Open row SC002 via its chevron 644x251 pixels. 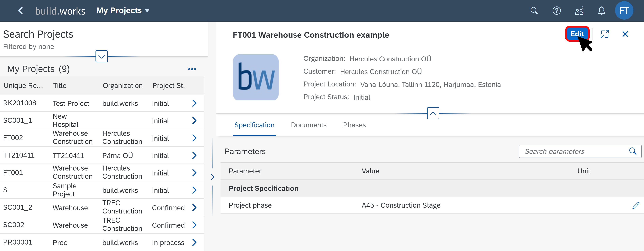[x=194, y=225]
